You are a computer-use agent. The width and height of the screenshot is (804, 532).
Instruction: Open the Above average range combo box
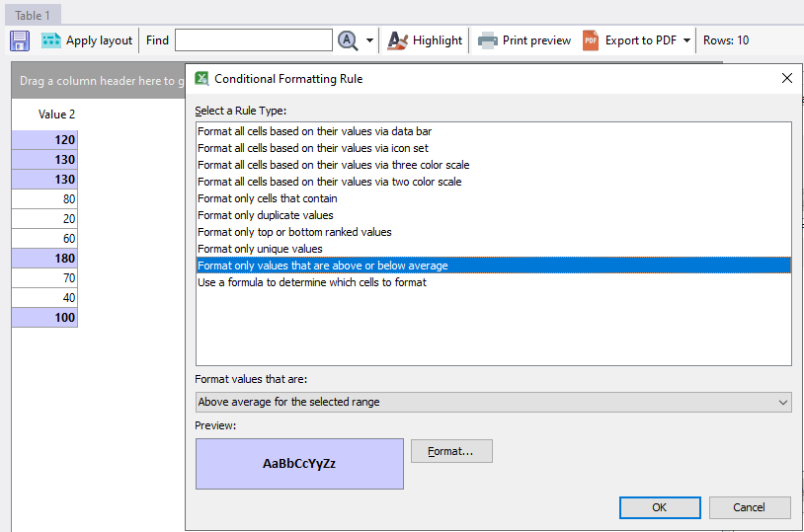(x=493, y=402)
